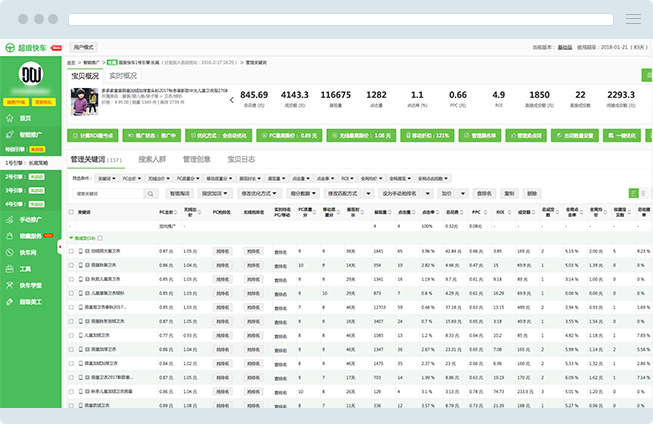Toggle the select-all checkbox in table header
The width and height of the screenshot is (653, 424).
(71, 212)
